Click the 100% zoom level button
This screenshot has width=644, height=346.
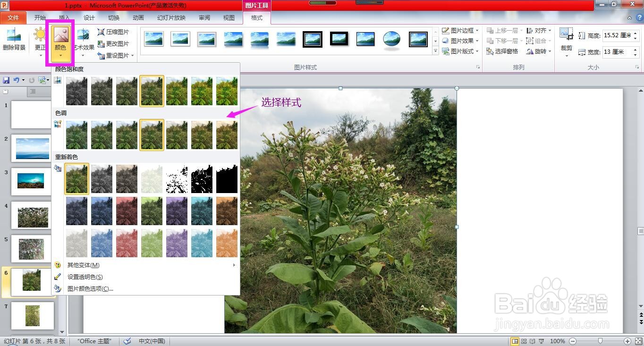[x=558, y=341]
